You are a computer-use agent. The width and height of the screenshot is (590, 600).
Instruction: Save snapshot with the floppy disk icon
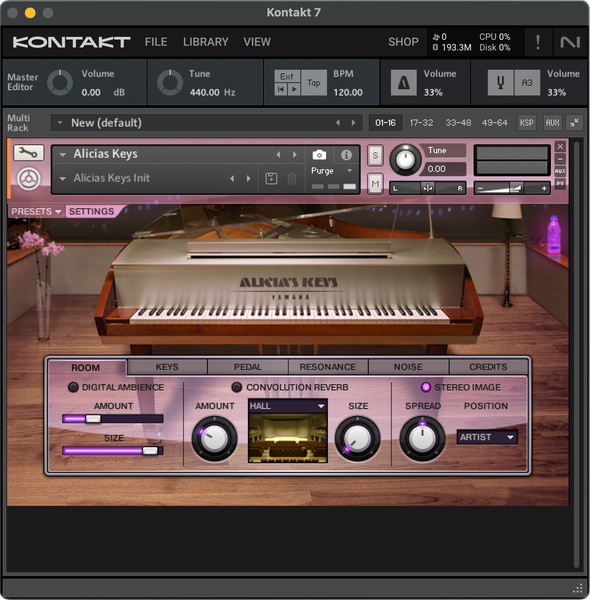click(x=271, y=178)
